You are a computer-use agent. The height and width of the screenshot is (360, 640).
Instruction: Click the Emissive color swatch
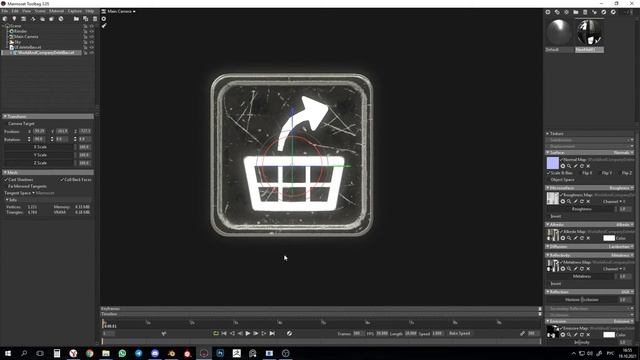pyautogui.click(x=609, y=335)
